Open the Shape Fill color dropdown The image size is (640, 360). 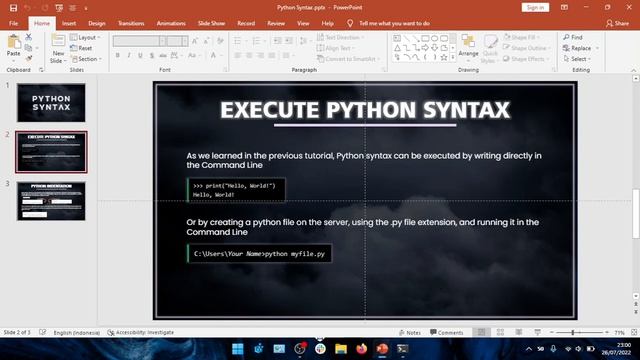(521, 38)
